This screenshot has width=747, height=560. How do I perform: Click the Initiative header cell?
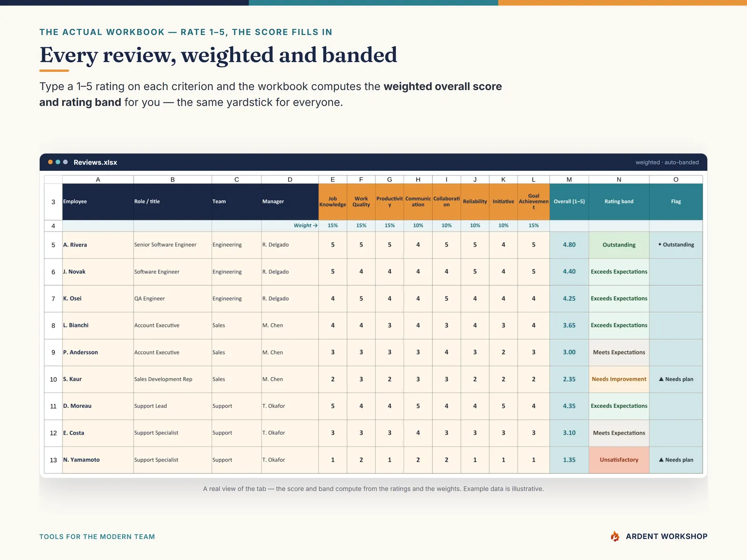pyautogui.click(x=503, y=202)
